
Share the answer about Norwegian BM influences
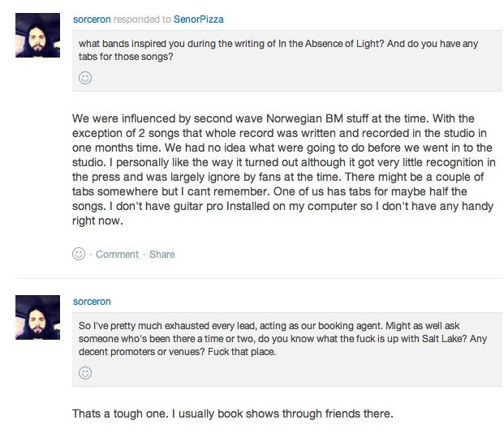point(162,254)
